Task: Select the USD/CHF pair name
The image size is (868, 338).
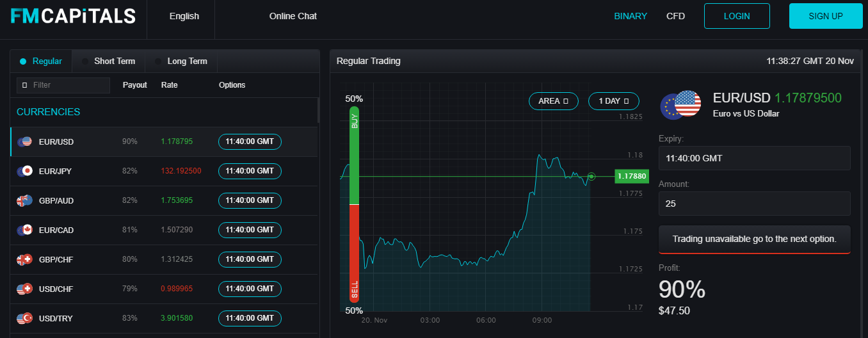Action: coord(56,289)
